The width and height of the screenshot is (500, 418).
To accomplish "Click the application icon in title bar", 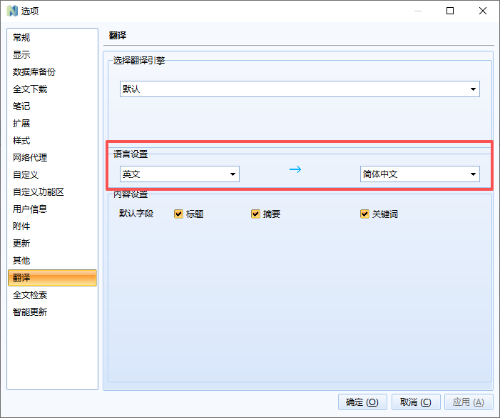I will tap(12, 11).
